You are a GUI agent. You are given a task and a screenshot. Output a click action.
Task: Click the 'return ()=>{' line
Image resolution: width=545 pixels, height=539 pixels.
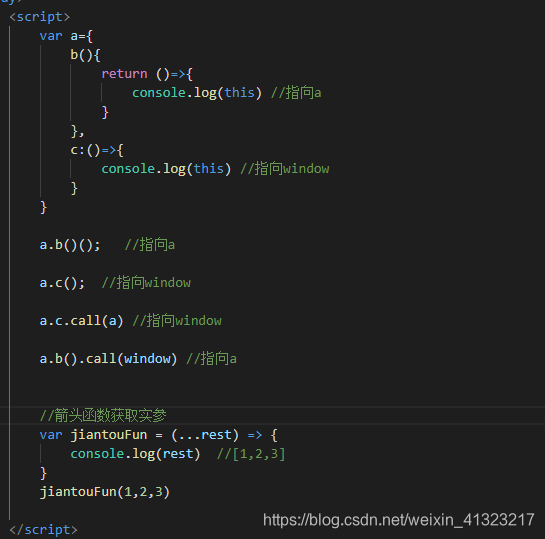tap(147, 74)
